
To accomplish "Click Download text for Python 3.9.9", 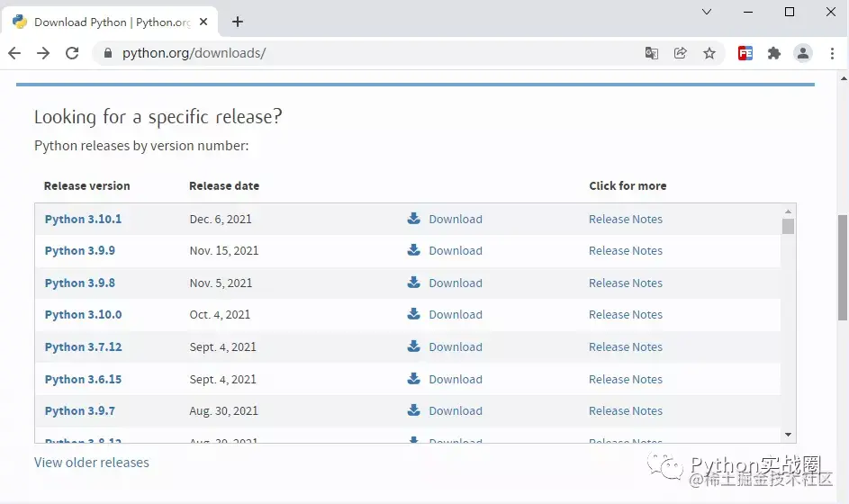I will [x=456, y=250].
